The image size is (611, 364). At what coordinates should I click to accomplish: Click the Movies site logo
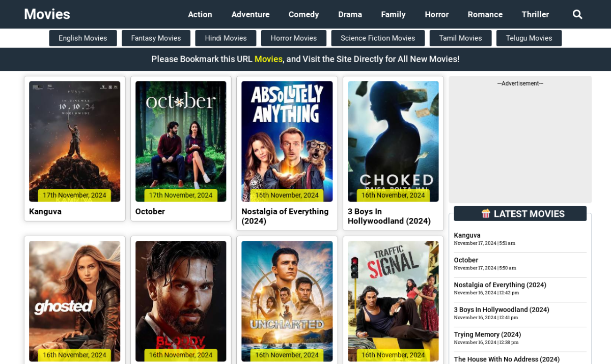[47, 14]
